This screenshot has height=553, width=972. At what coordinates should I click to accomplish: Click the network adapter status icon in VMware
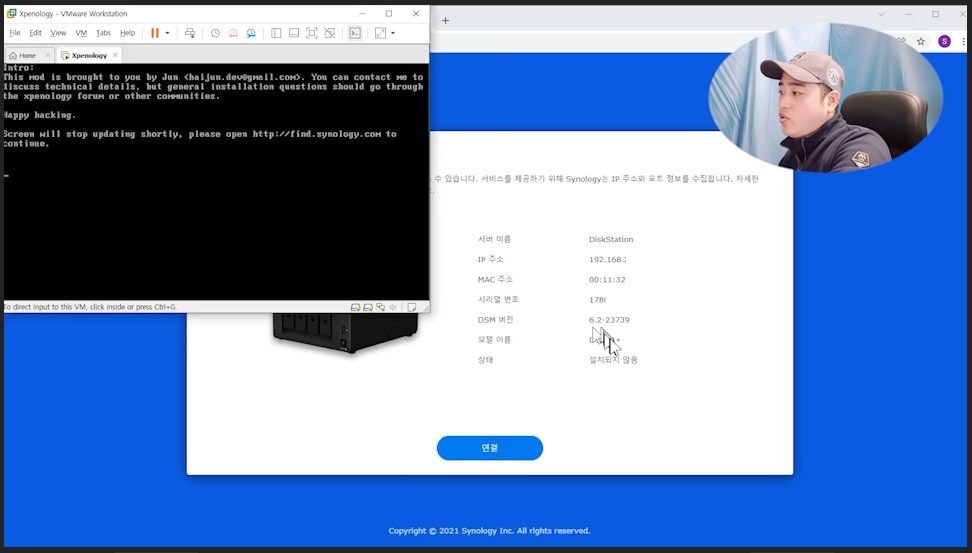[381, 307]
